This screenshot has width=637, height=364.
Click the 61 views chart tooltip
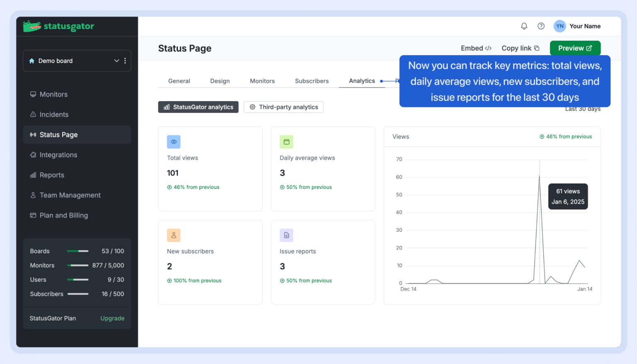(x=568, y=197)
